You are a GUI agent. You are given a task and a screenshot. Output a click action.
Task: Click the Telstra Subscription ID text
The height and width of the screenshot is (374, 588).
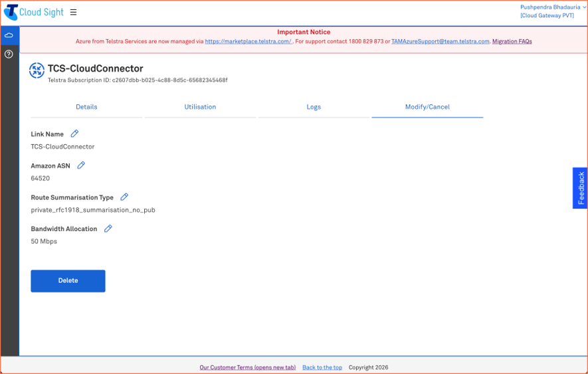[x=138, y=80]
